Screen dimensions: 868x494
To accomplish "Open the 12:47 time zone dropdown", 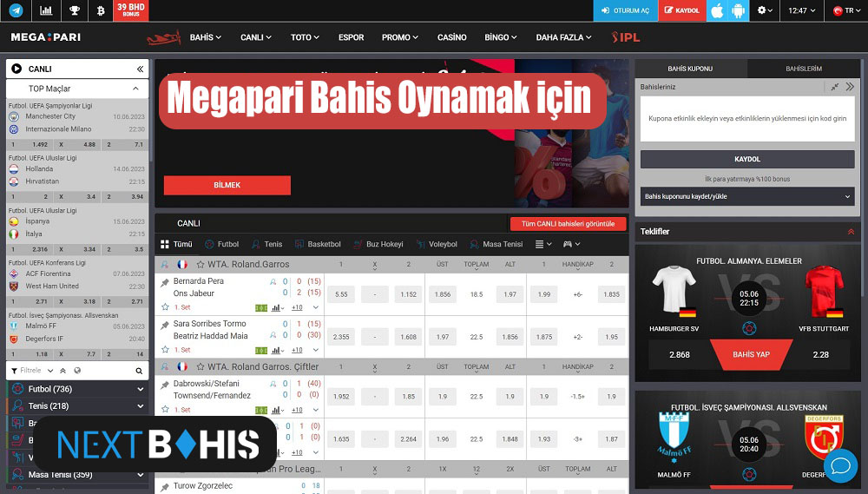I will pyautogui.click(x=802, y=10).
